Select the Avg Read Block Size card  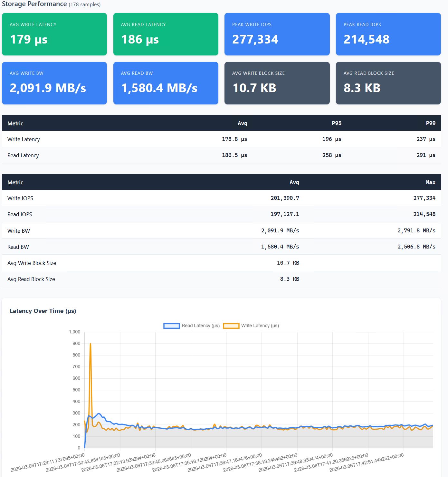[388, 83]
